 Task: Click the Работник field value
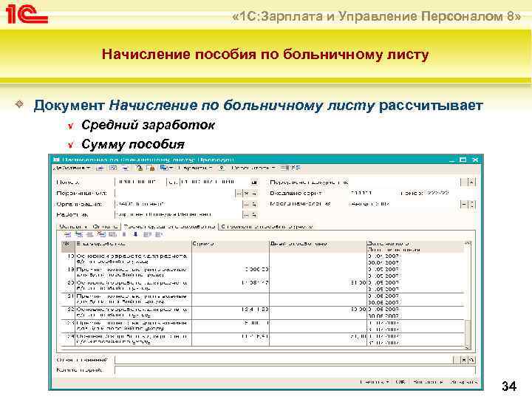coord(179,214)
